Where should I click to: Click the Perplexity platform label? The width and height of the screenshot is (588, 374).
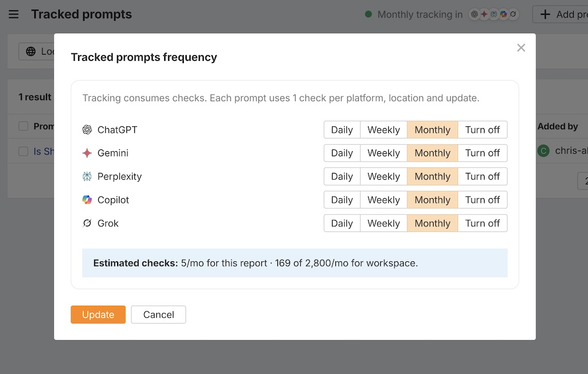119,176
